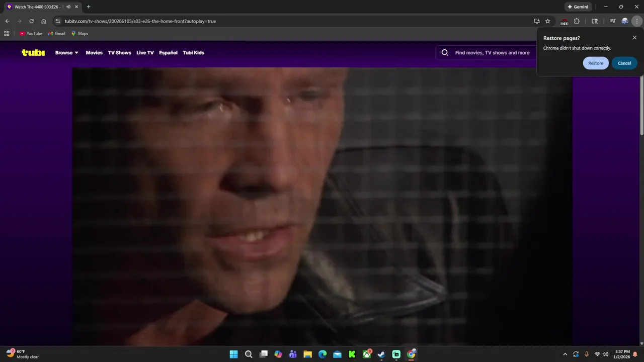The width and height of the screenshot is (644, 362).
Task: Open the Browse dropdown menu
Action: tap(67, 53)
